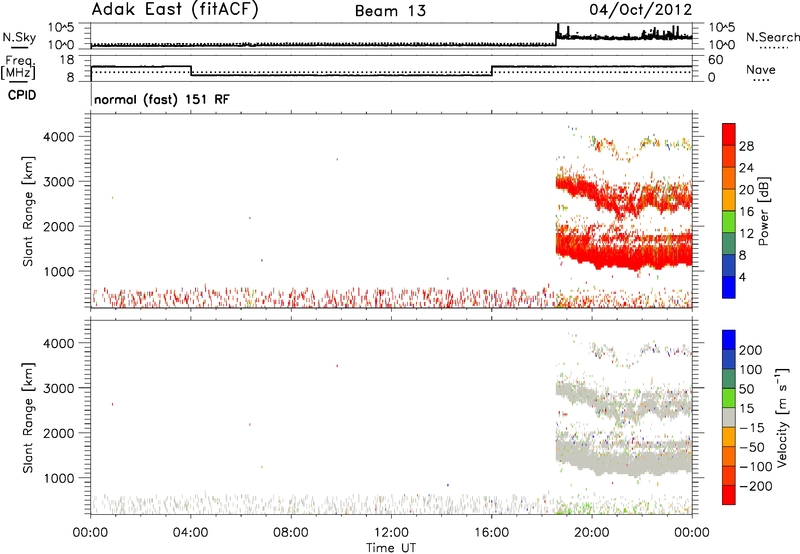Click the "16:00" time tick label
The image size is (800, 554).
(x=491, y=533)
